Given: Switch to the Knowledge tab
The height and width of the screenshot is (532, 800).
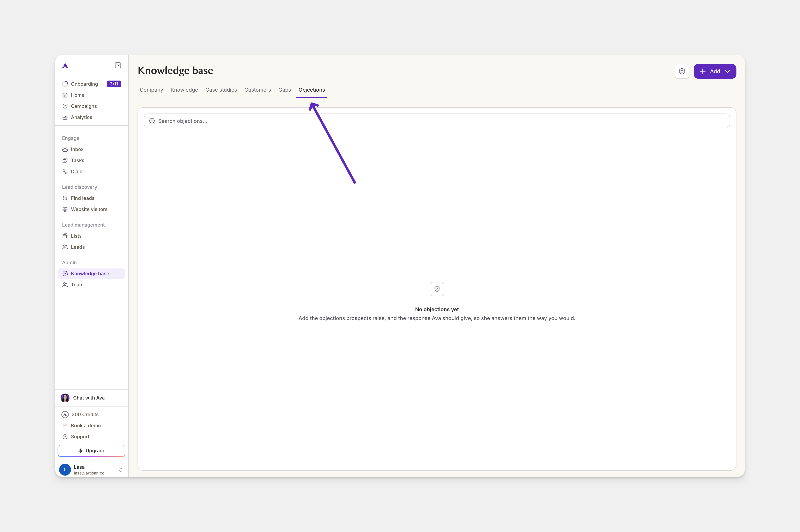Looking at the screenshot, I should pyautogui.click(x=184, y=90).
